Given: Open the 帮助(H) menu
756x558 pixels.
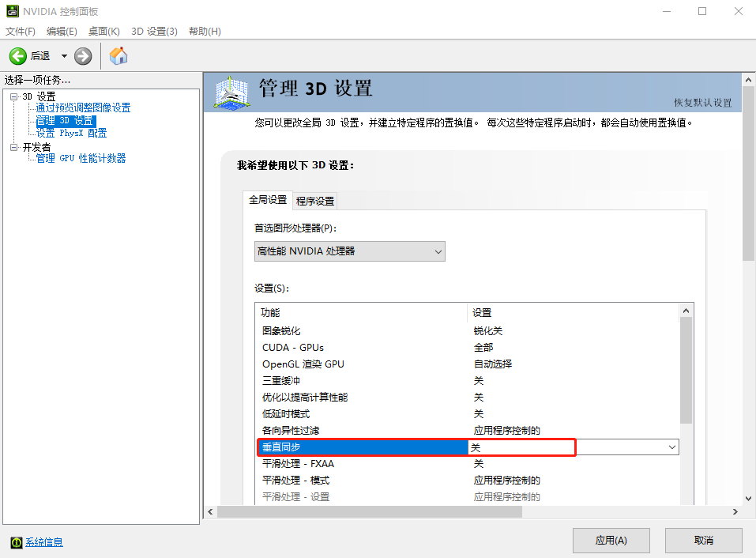Looking at the screenshot, I should pos(205,32).
